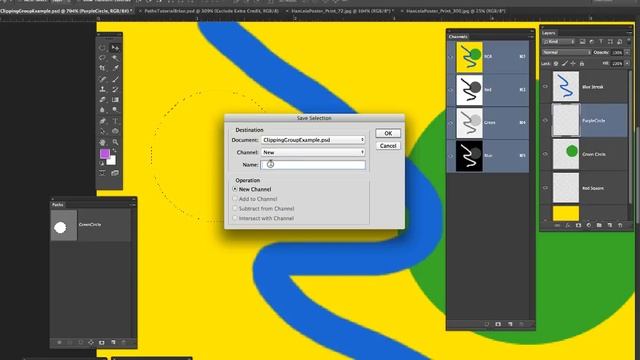Select the Clone Stamp tool
Screen dimensions: 640x360
(102, 89)
